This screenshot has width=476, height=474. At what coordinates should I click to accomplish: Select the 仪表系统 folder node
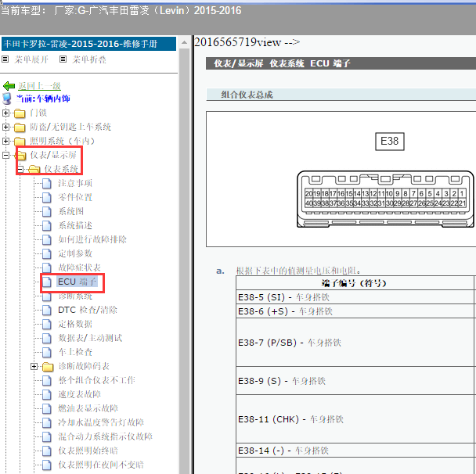point(61,169)
